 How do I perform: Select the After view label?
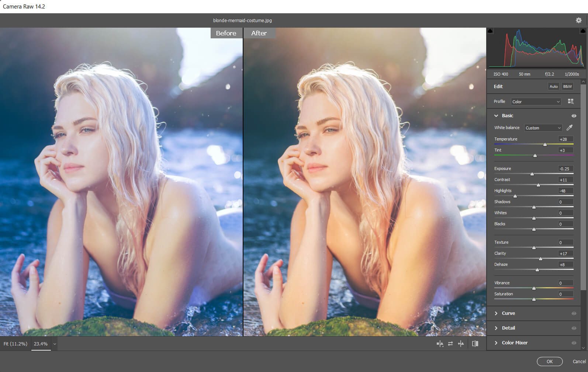[x=259, y=33]
